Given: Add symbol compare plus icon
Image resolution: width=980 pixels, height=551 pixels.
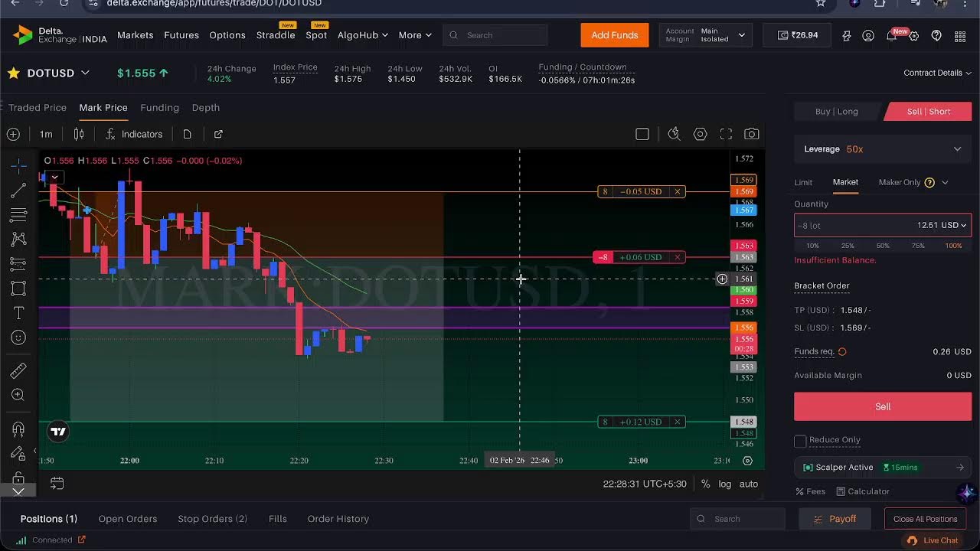Looking at the screenshot, I should point(13,134).
